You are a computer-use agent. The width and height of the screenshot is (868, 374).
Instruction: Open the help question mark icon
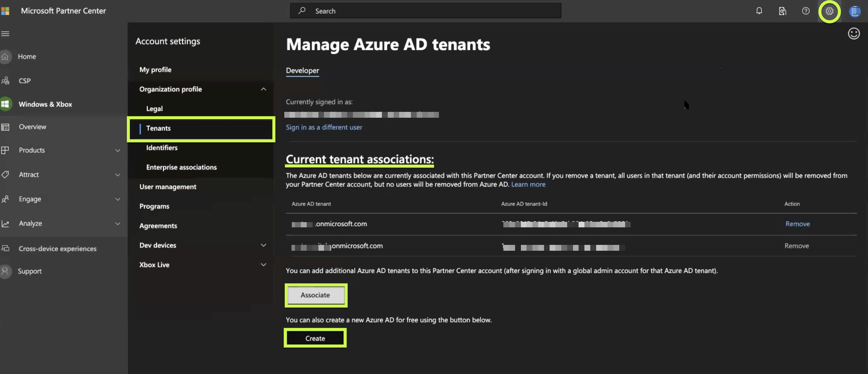(x=806, y=11)
